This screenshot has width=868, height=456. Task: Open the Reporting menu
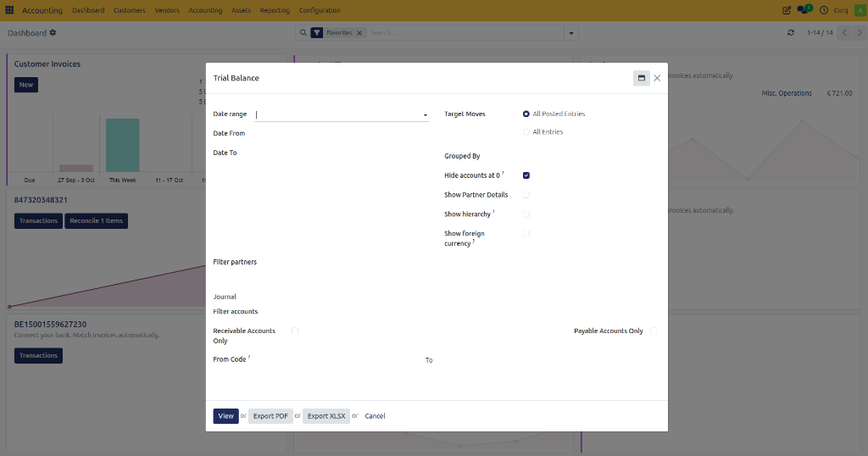coord(275,10)
